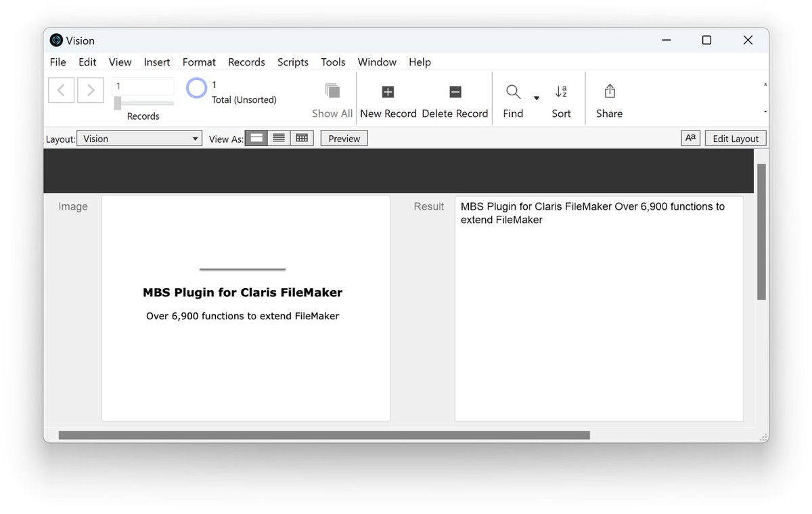Image resolution: width=812 pixels, height=514 pixels.
Task: Click the 'Result' field label
Action: pos(429,207)
